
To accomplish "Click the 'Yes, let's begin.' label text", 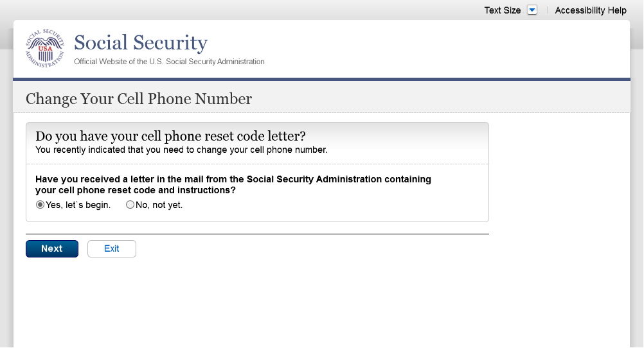I will tap(78, 205).
